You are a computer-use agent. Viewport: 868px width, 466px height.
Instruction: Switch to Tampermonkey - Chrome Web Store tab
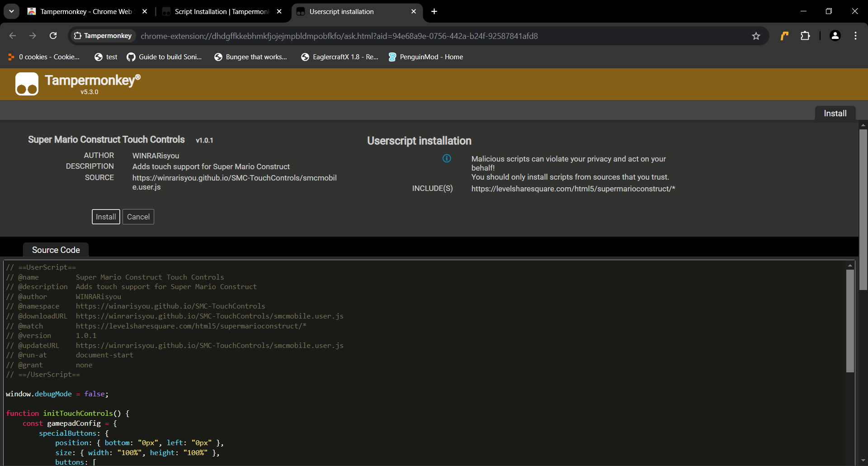[x=86, y=11]
